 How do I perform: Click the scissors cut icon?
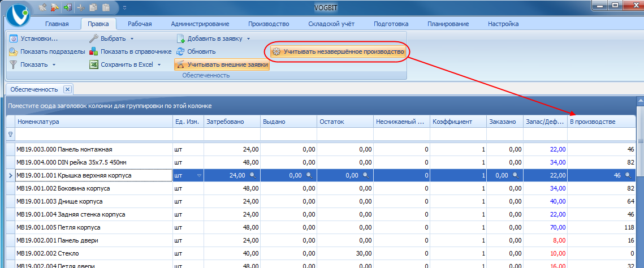(x=81, y=7)
